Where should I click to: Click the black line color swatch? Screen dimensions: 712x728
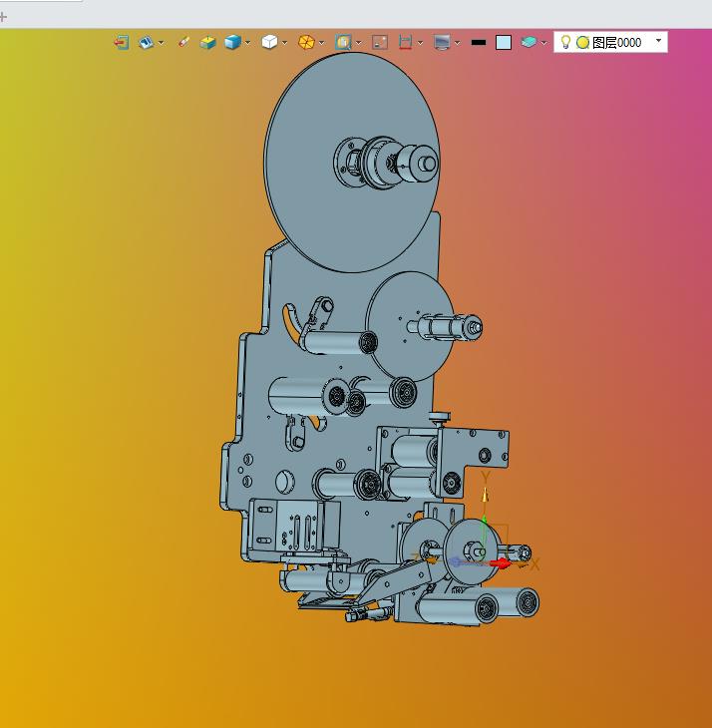point(479,42)
